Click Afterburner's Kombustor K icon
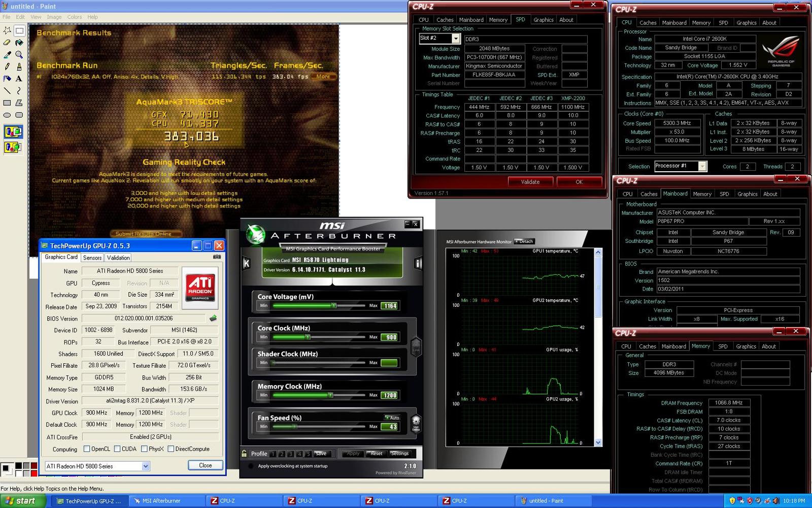 pyautogui.click(x=247, y=263)
